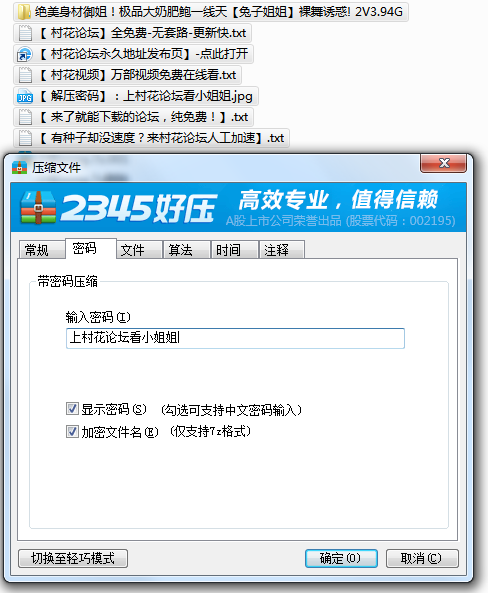Open the 永久地址发布页 shortcut icon

(x=25, y=54)
